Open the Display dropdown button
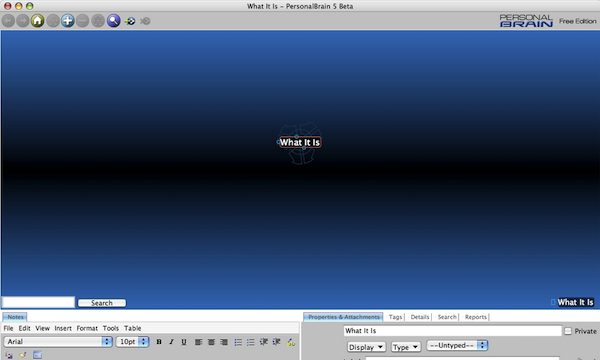This screenshot has width=600, height=360. [x=366, y=347]
